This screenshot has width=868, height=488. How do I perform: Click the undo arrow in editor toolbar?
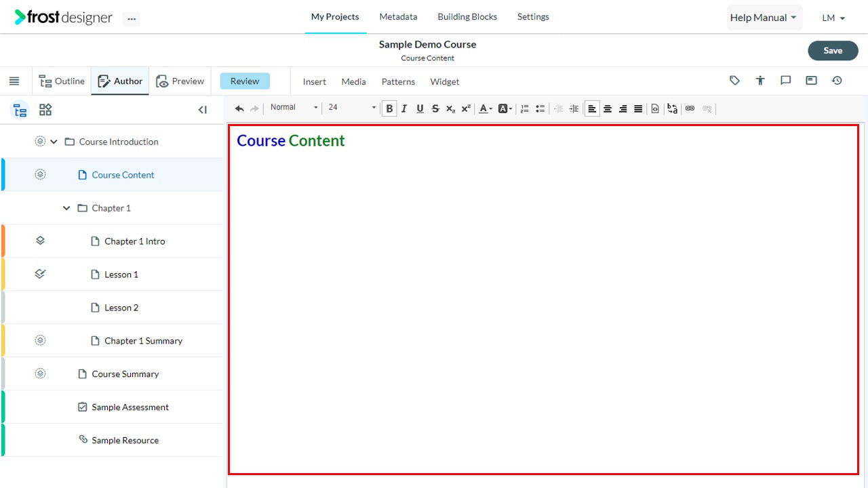(239, 108)
